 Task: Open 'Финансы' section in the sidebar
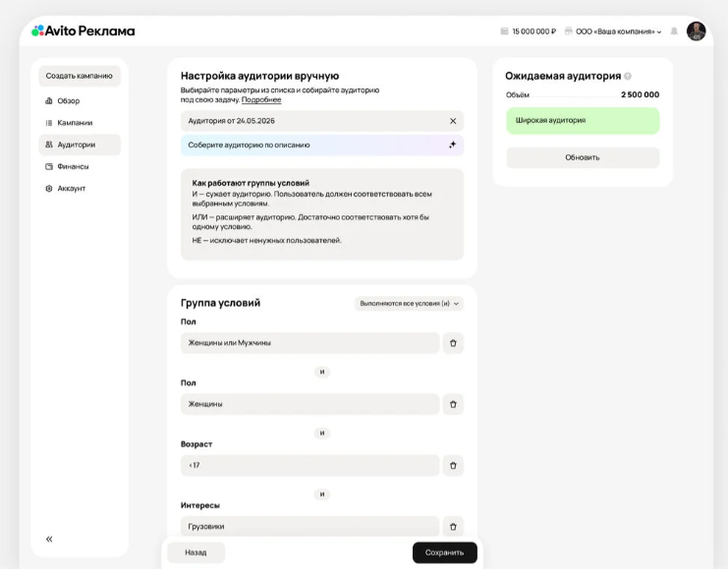(72, 166)
